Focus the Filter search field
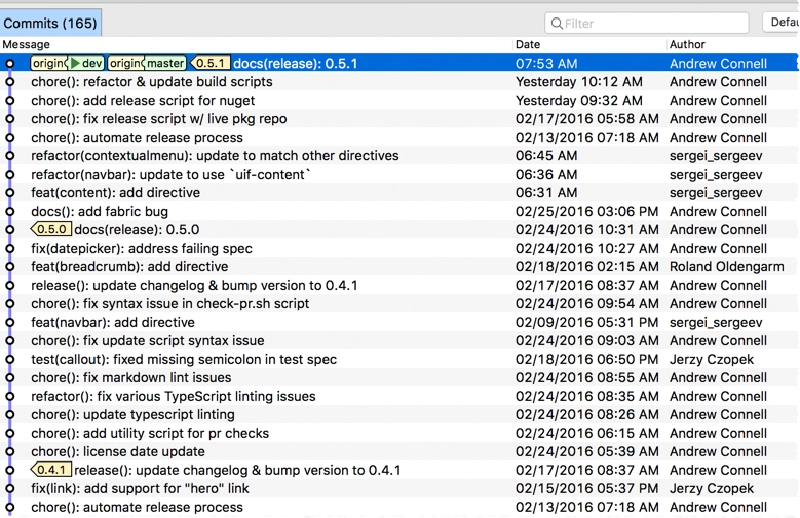 coord(646,23)
